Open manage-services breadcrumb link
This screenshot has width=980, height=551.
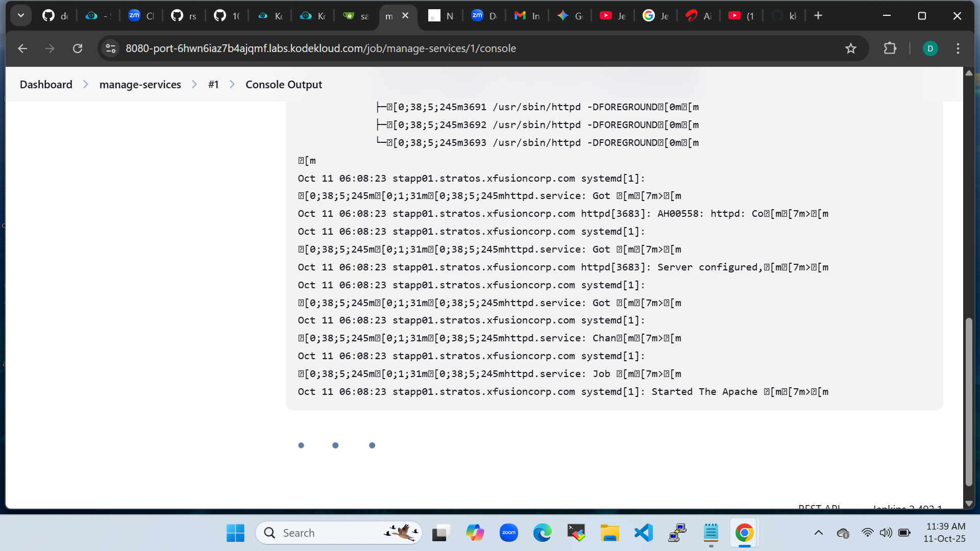click(140, 85)
